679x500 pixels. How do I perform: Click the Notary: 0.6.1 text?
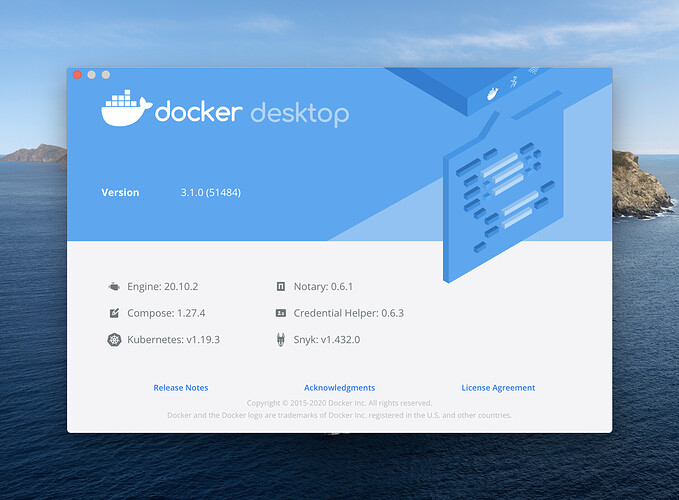(323, 287)
